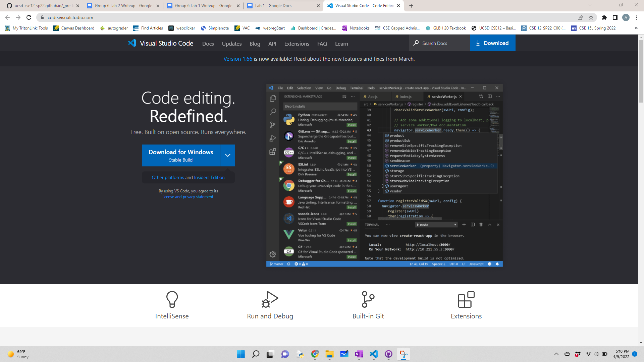Click the Search Docs magnifier icon

(416, 43)
